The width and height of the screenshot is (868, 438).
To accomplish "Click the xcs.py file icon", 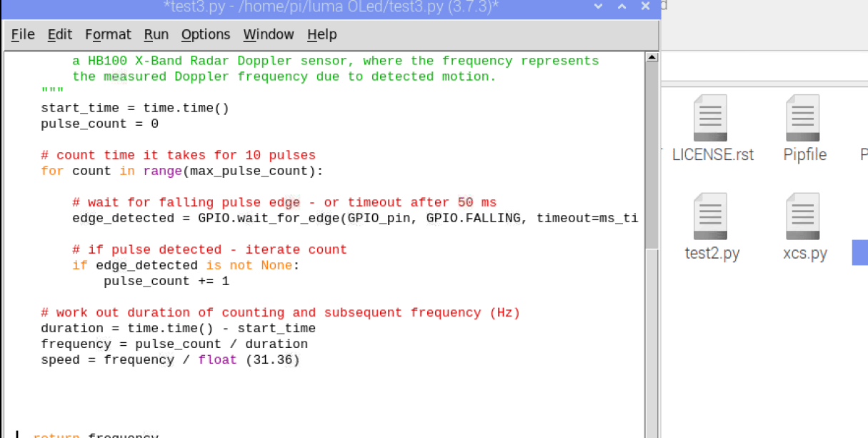I will [803, 217].
